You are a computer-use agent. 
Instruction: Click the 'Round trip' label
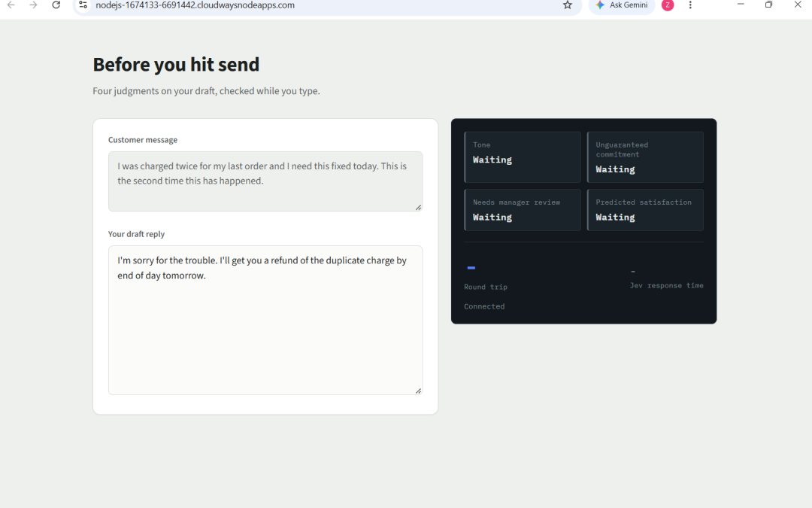tap(486, 287)
